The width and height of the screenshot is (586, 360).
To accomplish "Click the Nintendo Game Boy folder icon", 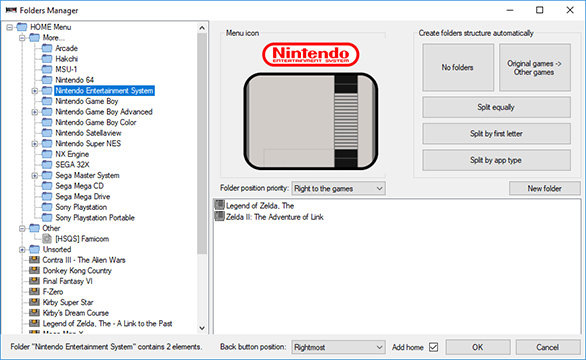I will click(x=47, y=101).
